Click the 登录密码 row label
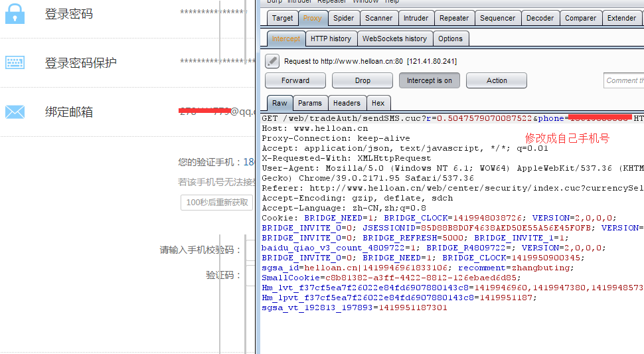Screen dimensions: 644x354 coord(68,14)
